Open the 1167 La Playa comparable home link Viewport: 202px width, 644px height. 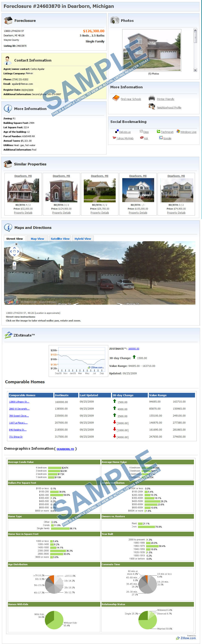[18, 423]
